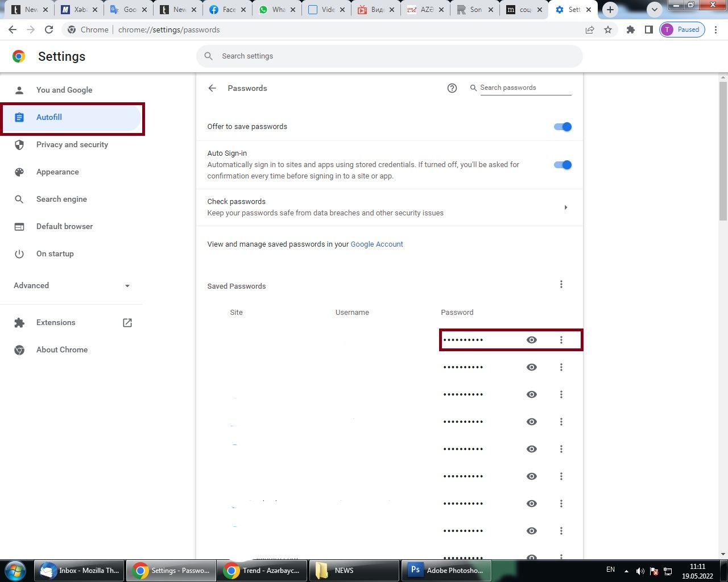728x582 pixels.
Task: Click the back arrow beside Passwords heading
Action: point(212,88)
